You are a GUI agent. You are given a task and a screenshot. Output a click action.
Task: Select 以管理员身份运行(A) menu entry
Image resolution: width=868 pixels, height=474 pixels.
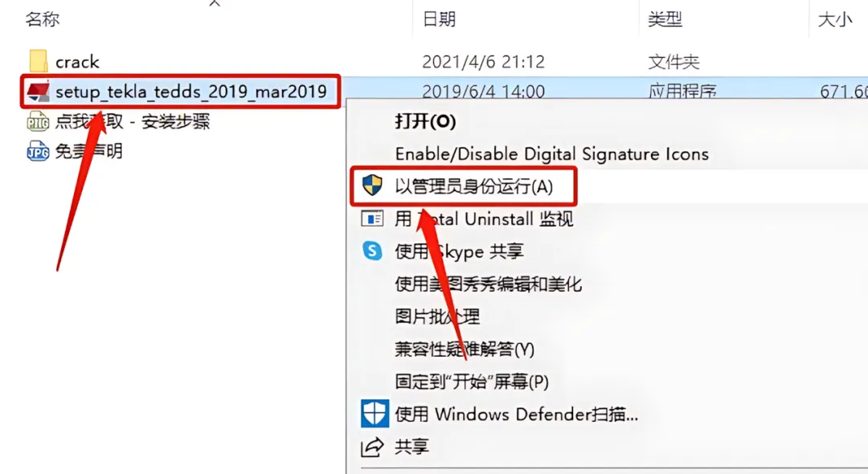tap(474, 186)
